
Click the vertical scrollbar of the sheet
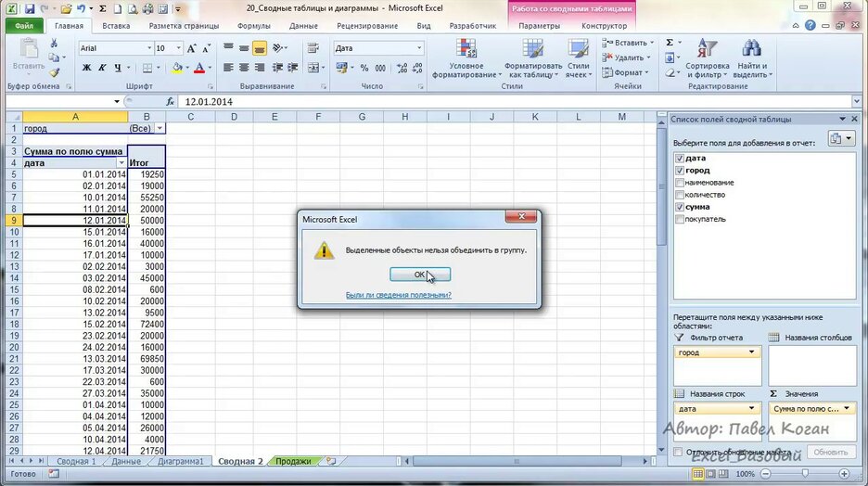coord(661,285)
